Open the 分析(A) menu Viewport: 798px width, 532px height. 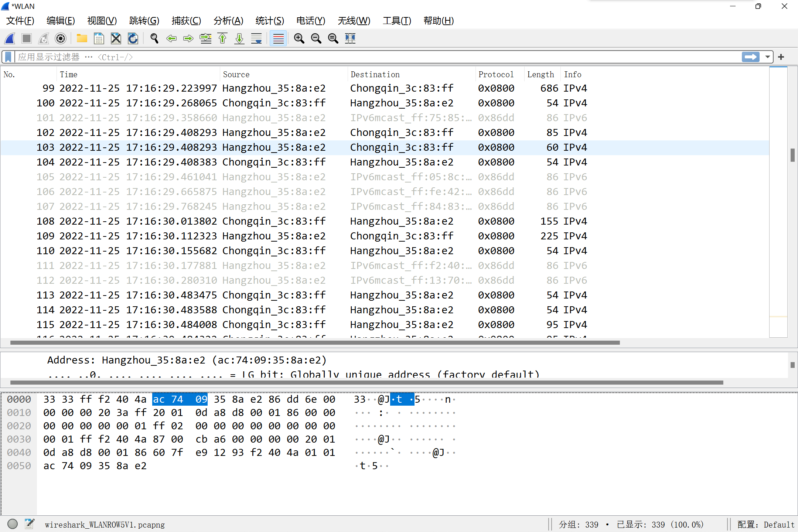coord(228,21)
